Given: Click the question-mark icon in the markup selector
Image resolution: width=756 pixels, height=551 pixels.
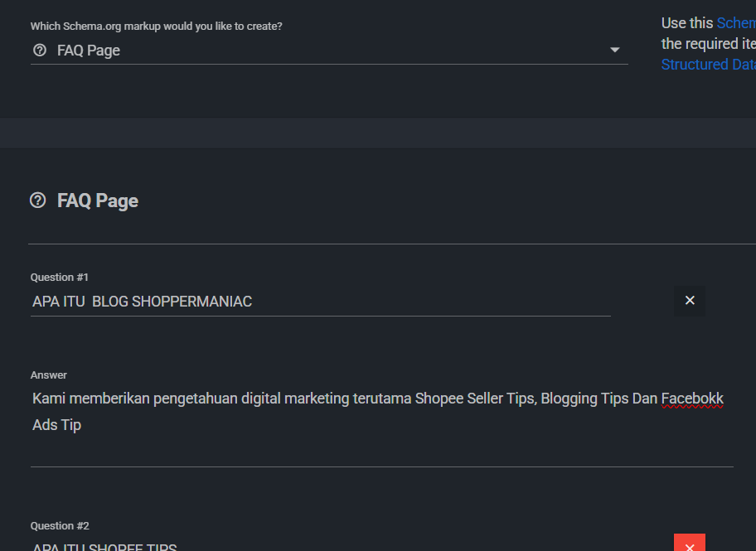Looking at the screenshot, I should [x=40, y=51].
